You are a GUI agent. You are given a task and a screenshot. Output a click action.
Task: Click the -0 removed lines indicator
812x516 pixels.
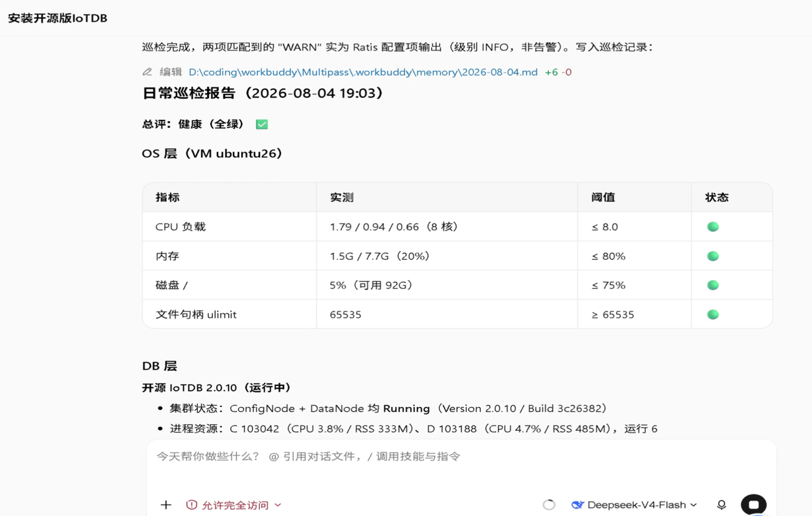point(566,72)
